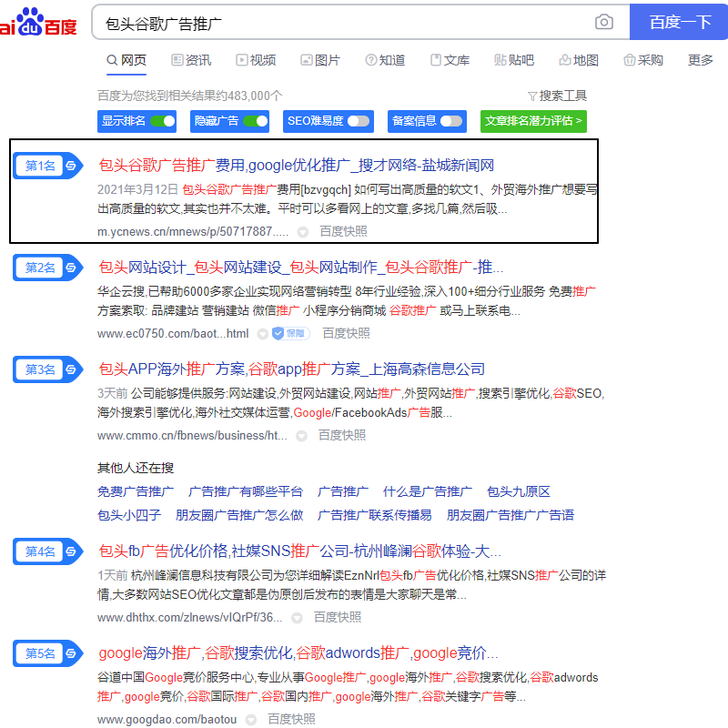The image size is (728, 728).
Task: Click the 搜索工具 filter funnel icon
Action: (532, 96)
